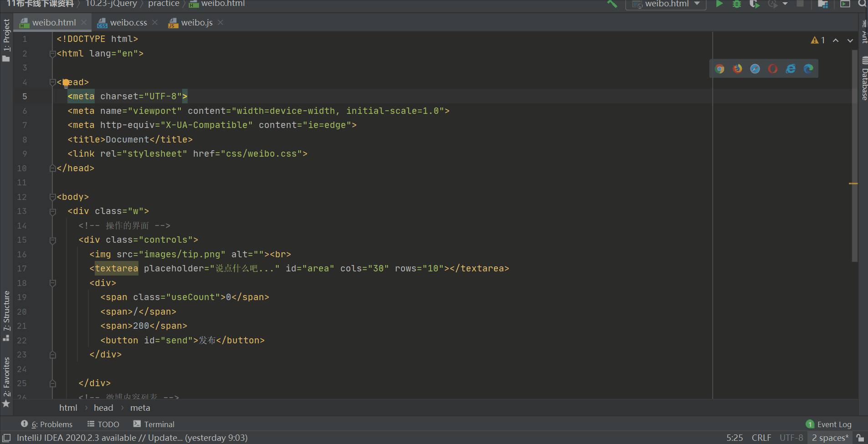This screenshot has height=444, width=868.
Task: Open the Problems tool window
Action: (x=46, y=424)
